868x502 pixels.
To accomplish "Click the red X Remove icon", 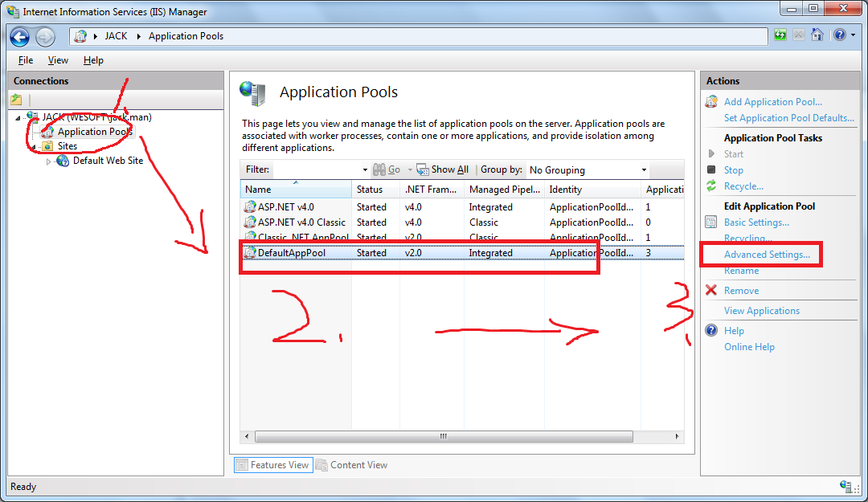I will click(711, 290).
